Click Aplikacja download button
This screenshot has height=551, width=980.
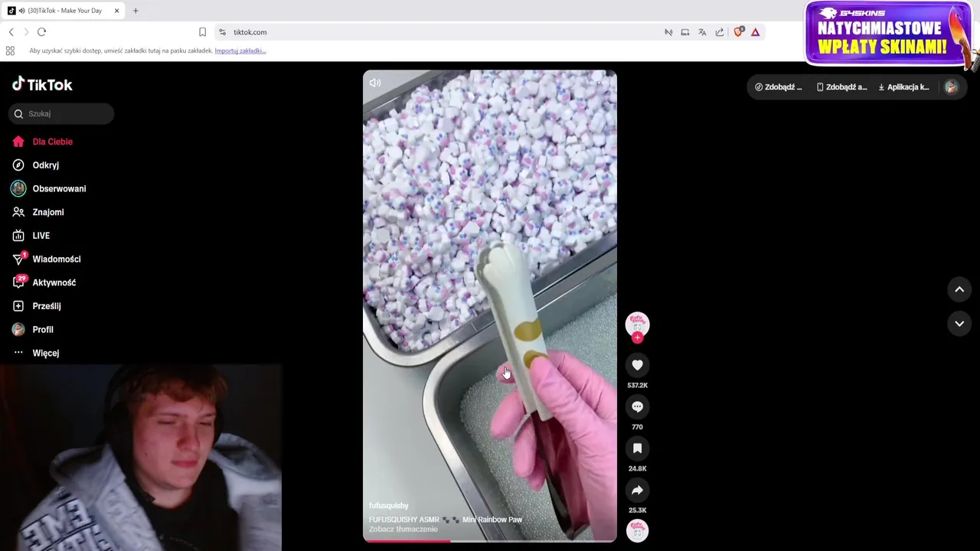tap(903, 87)
